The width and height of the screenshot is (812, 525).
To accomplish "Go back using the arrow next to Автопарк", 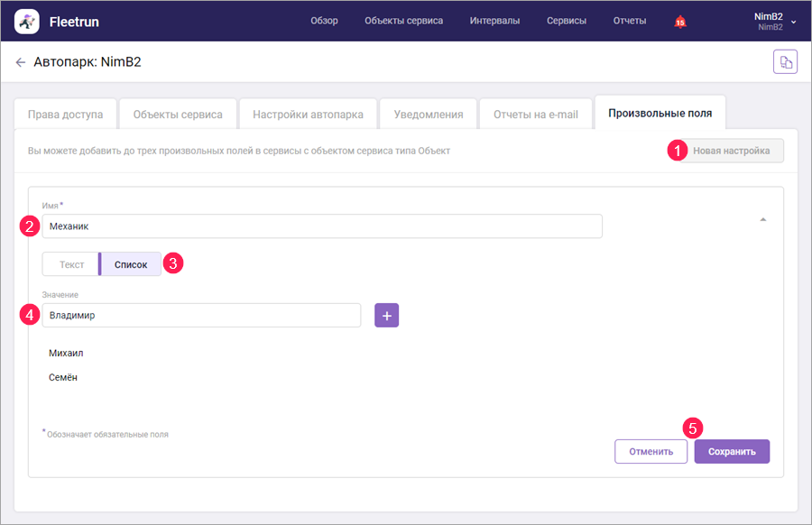I will [20, 62].
